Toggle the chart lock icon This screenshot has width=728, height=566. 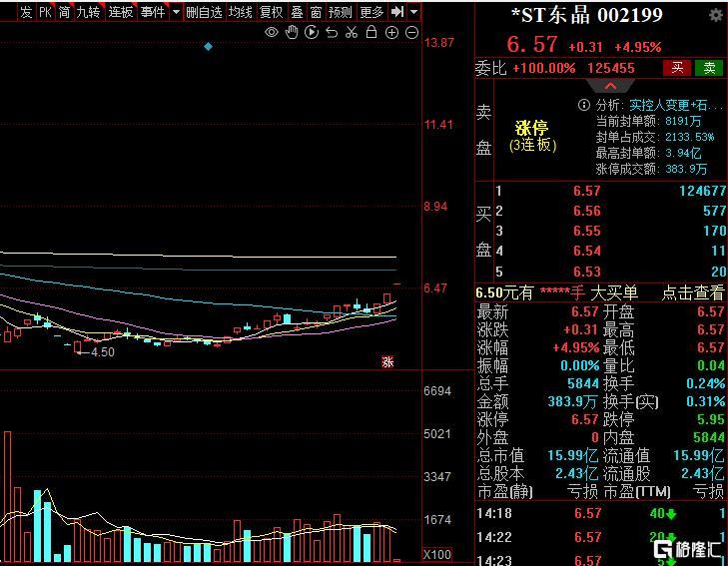click(x=371, y=32)
